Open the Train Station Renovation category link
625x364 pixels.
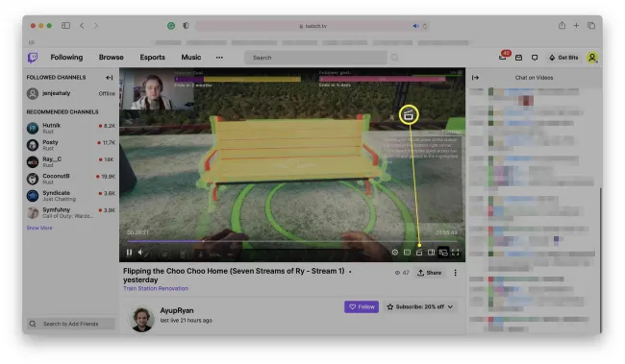coord(156,288)
